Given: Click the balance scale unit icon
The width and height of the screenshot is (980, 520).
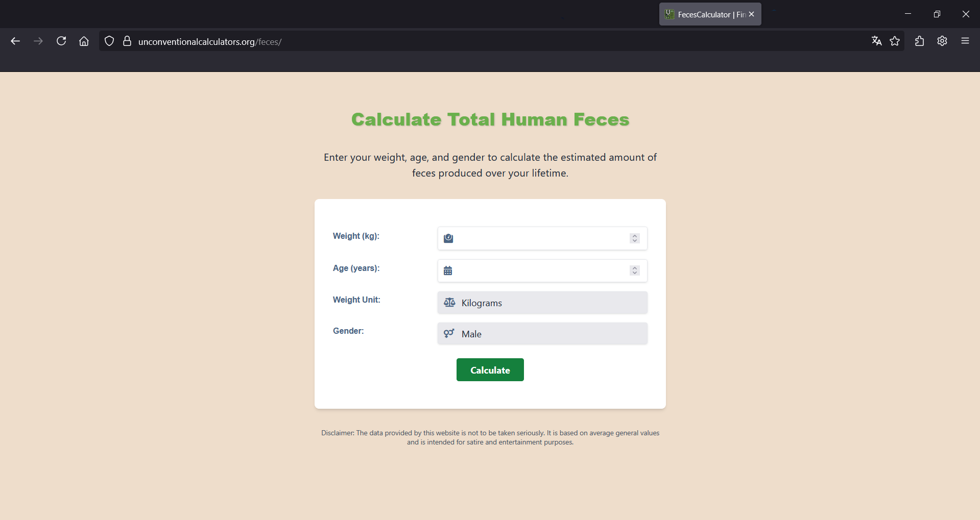Looking at the screenshot, I should coord(449,303).
